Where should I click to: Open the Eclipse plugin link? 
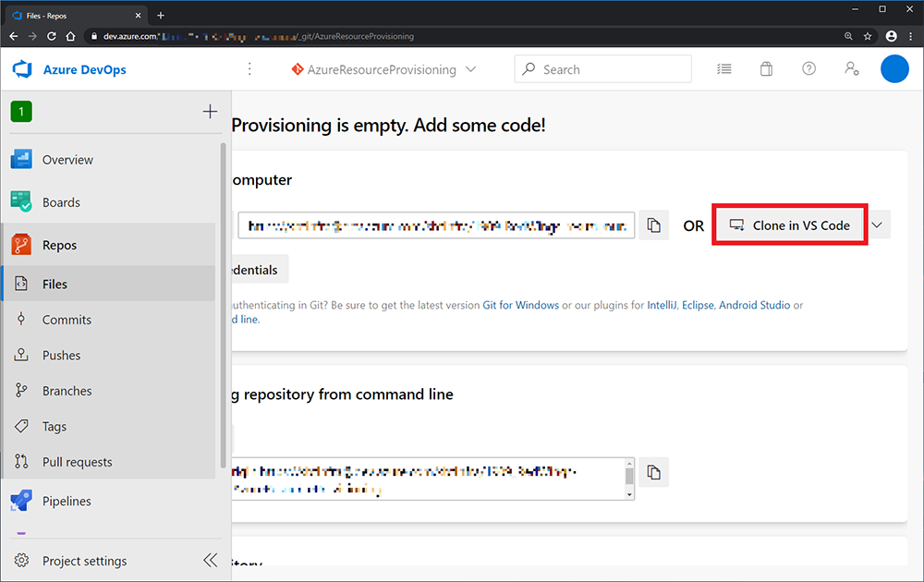698,305
